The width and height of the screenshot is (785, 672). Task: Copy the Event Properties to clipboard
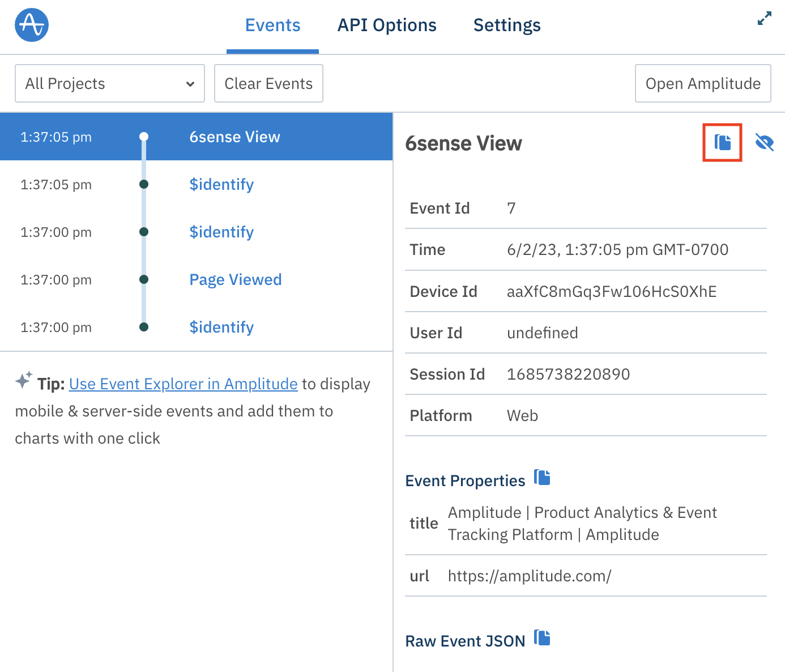point(542,478)
